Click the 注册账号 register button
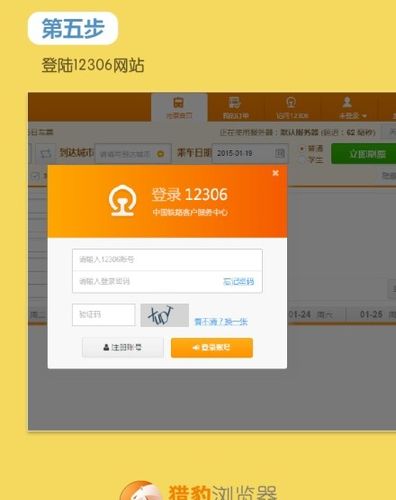Screen dimensions: 396x500 click(x=123, y=348)
